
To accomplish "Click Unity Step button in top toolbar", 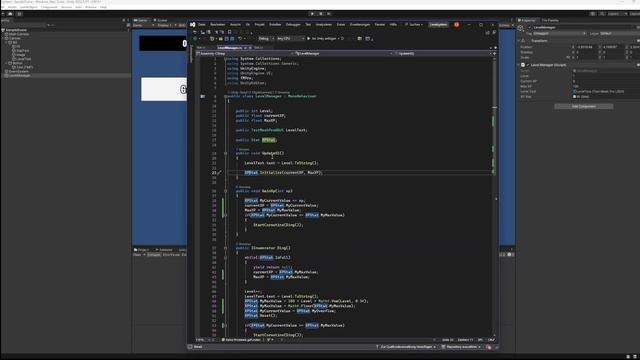I will click(x=329, y=13).
